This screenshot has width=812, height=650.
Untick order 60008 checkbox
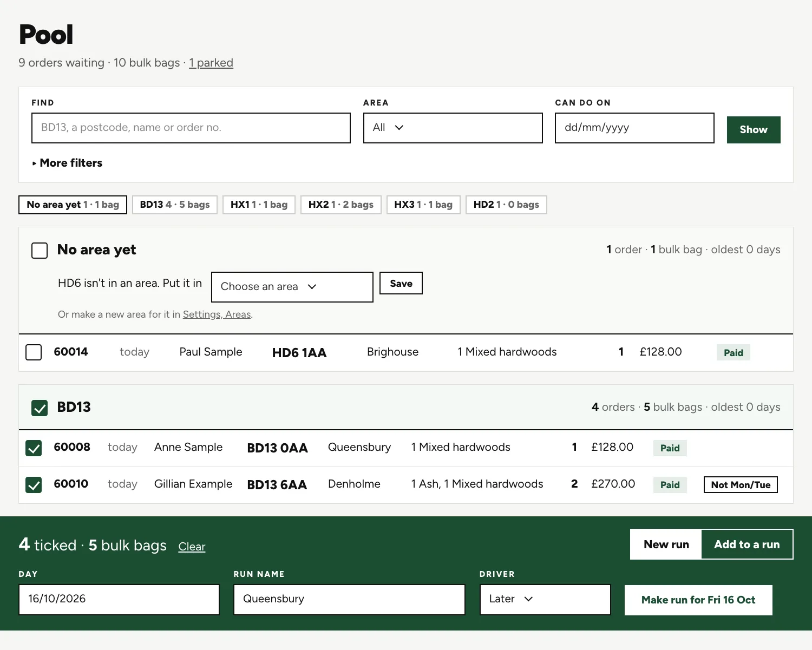pyautogui.click(x=34, y=448)
